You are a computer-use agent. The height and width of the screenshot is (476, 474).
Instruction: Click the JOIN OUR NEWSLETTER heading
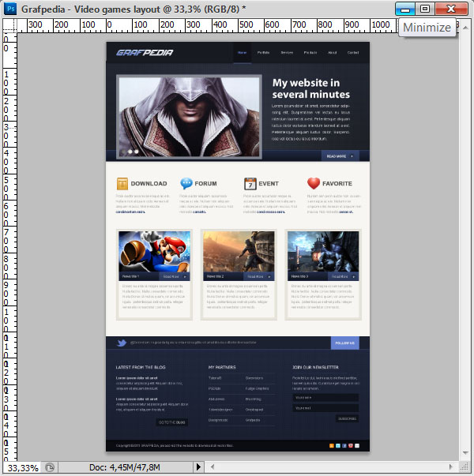[x=315, y=367]
